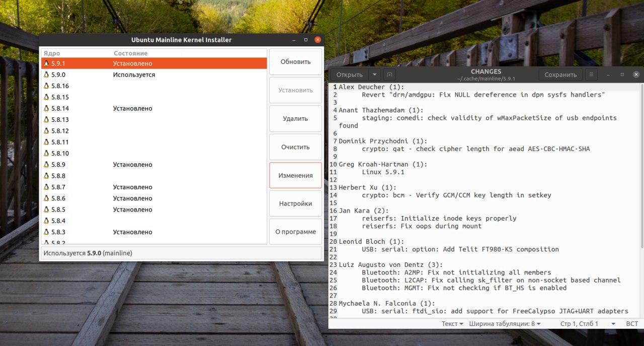Click the penguin icon beside kernel 5.9.0
644x346 pixels.
tap(46, 75)
